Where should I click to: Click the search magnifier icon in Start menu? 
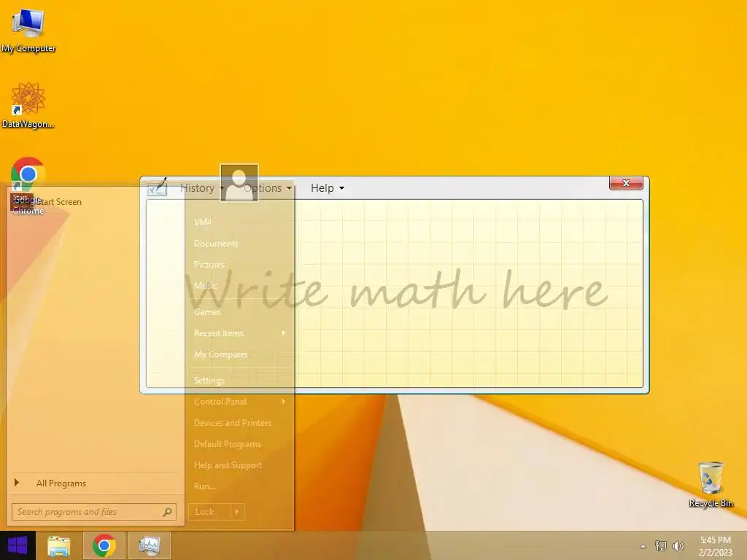point(167,512)
